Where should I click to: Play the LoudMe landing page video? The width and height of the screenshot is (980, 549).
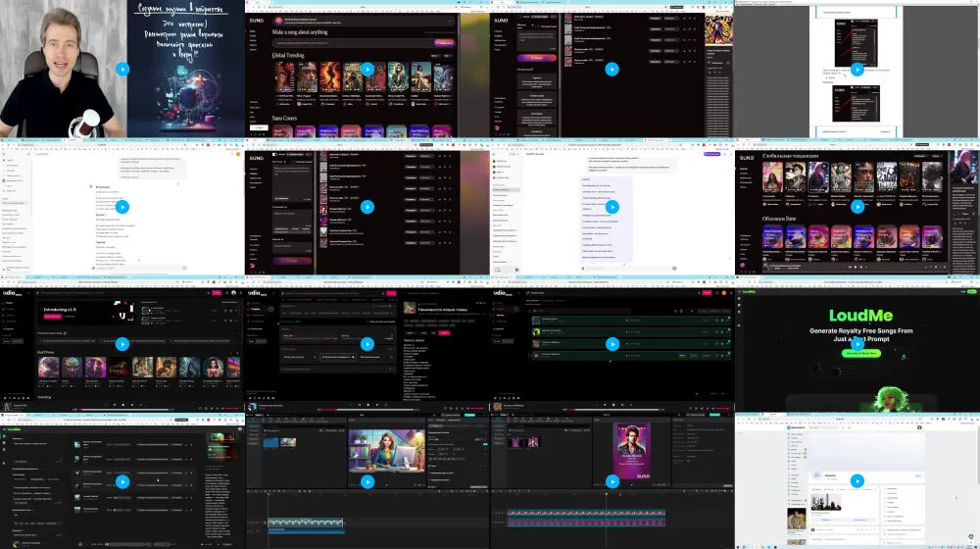857,343
